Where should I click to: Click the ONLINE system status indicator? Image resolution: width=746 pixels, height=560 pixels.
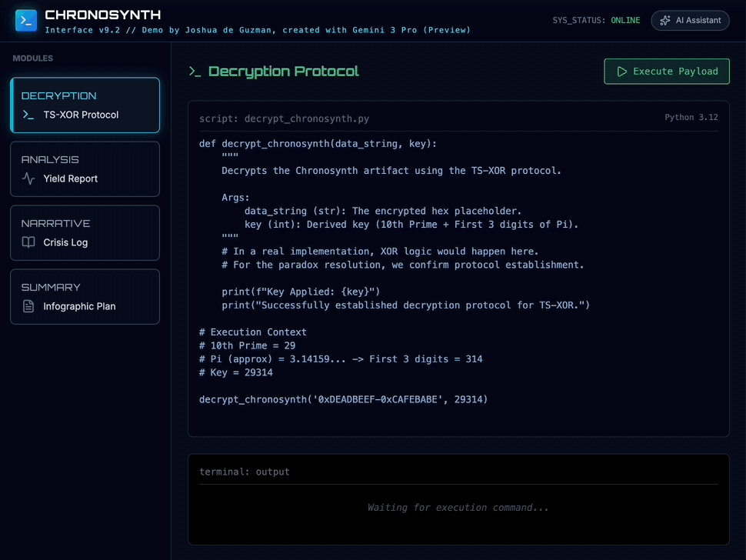click(x=624, y=21)
